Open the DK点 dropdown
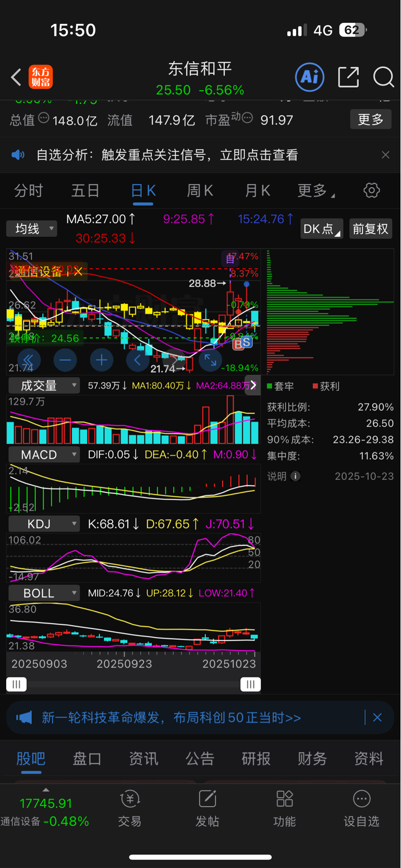The height and width of the screenshot is (868, 401). (322, 229)
